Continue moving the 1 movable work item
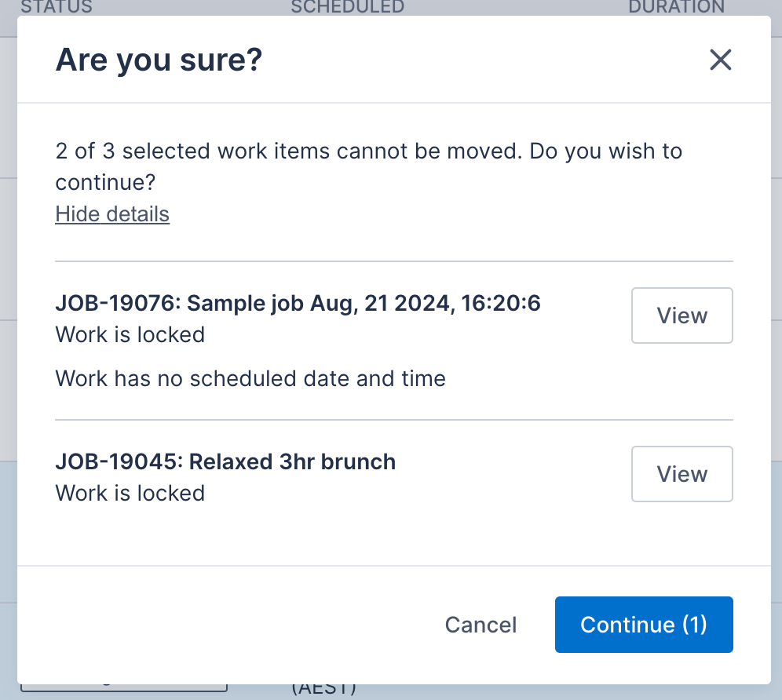Viewport: 782px width, 700px height. click(643, 625)
